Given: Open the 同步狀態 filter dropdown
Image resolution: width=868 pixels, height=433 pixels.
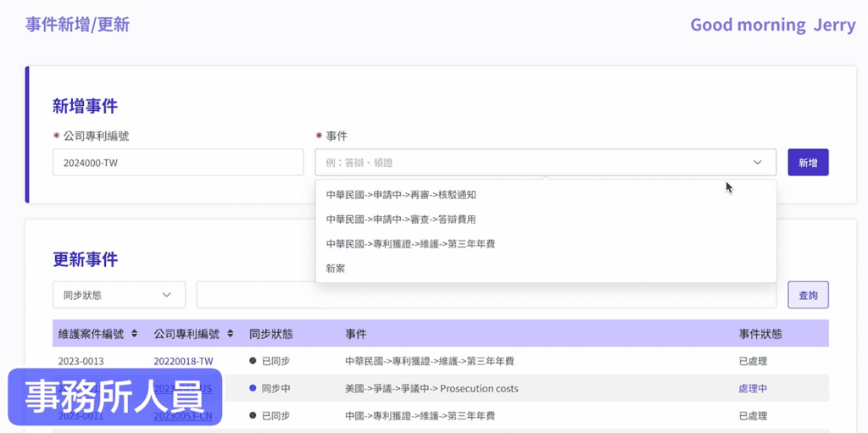Looking at the screenshot, I should (x=119, y=295).
